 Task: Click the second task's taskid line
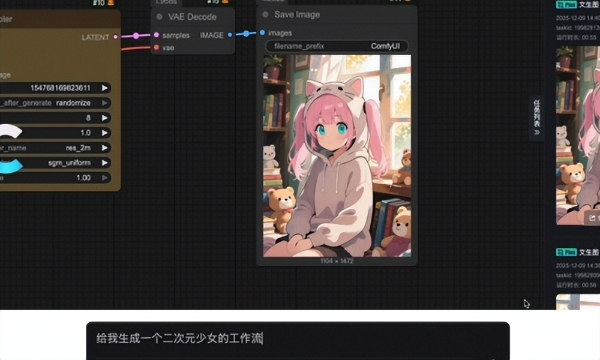tap(578, 275)
